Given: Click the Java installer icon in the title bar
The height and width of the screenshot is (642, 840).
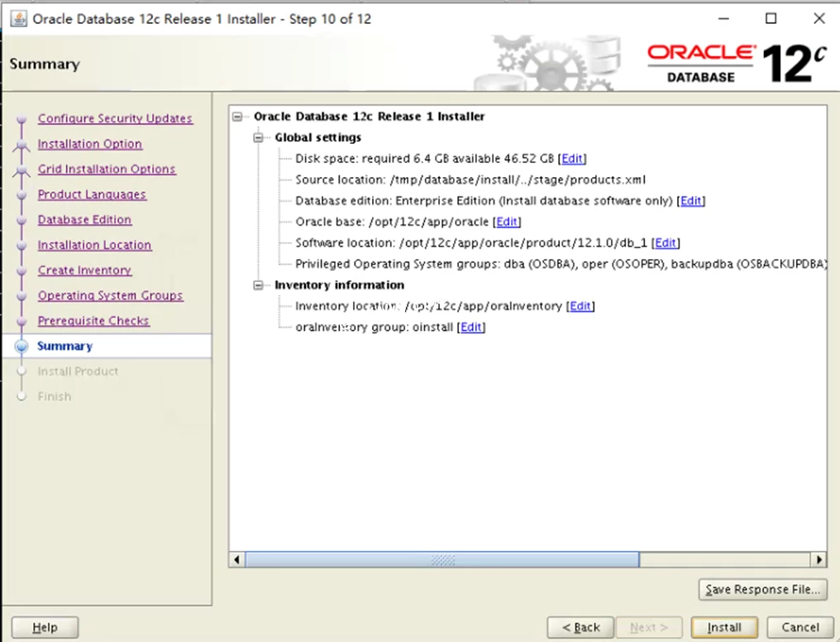Looking at the screenshot, I should pyautogui.click(x=19, y=19).
